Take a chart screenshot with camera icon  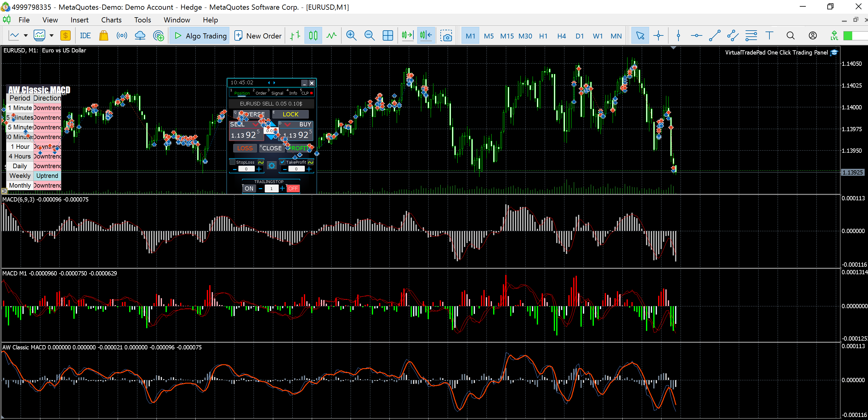point(446,36)
